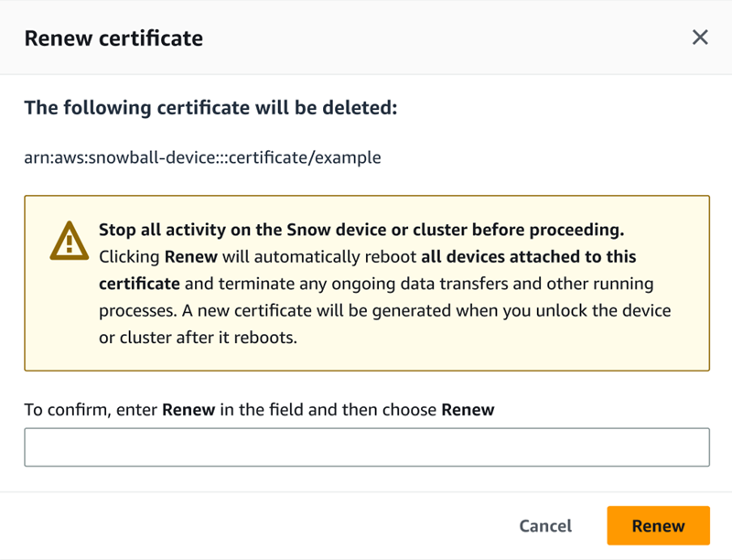Click 'or cluster after it reboots' text
Image resolution: width=732 pixels, height=560 pixels.
pyautogui.click(x=199, y=338)
